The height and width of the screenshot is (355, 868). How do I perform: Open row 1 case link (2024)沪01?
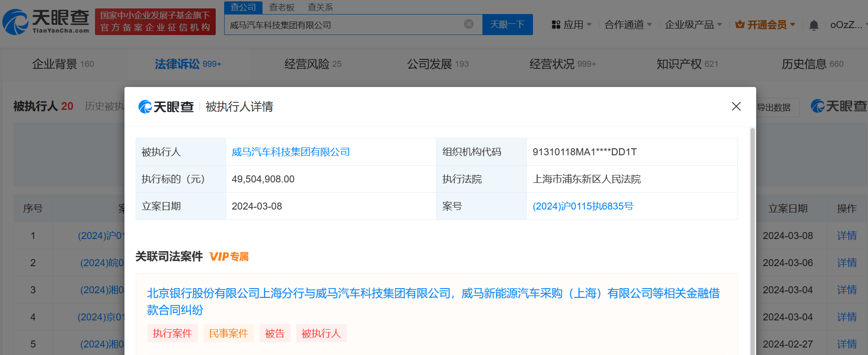pyautogui.click(x=101, y=236)
